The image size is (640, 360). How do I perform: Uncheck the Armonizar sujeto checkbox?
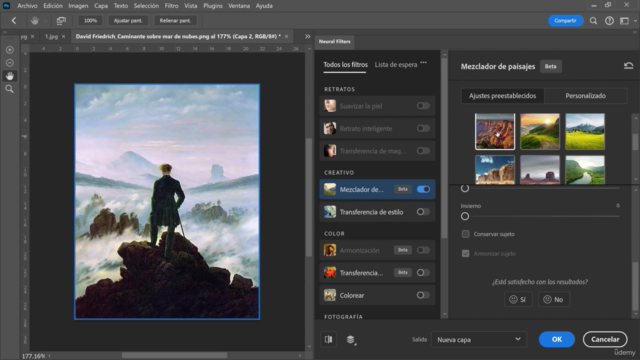[465, 253]
